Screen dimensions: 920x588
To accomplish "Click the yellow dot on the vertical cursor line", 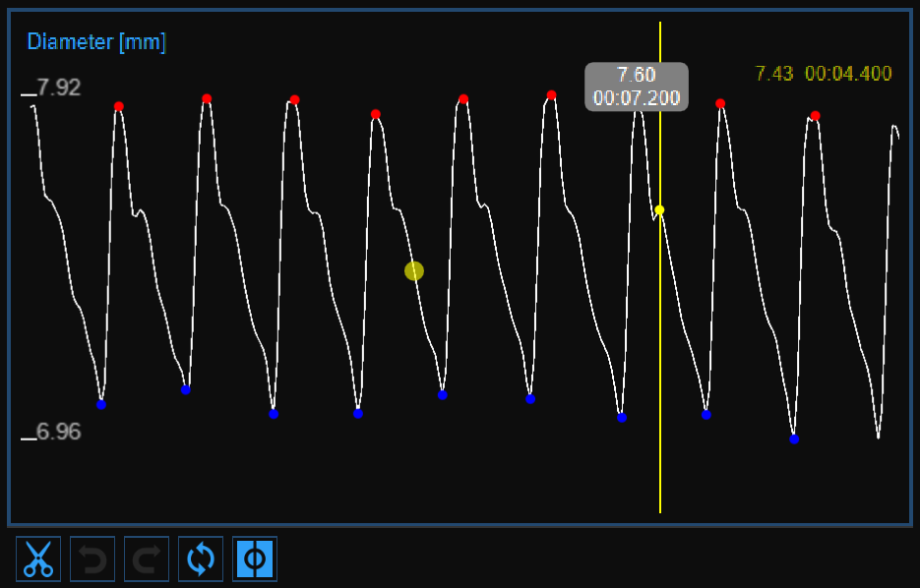I will 659,210.
